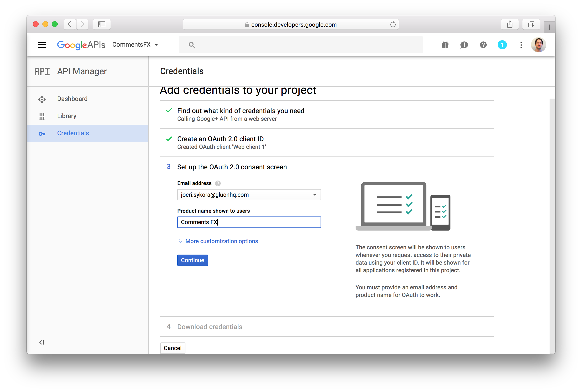
Task: Show all tabs with the tab overview icon
Action: [x=531, y=24]
